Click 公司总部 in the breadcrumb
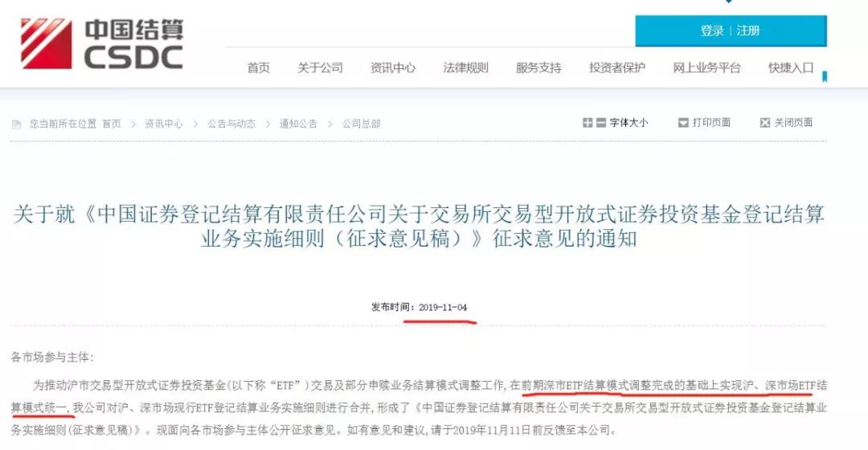 click(362, 124)
